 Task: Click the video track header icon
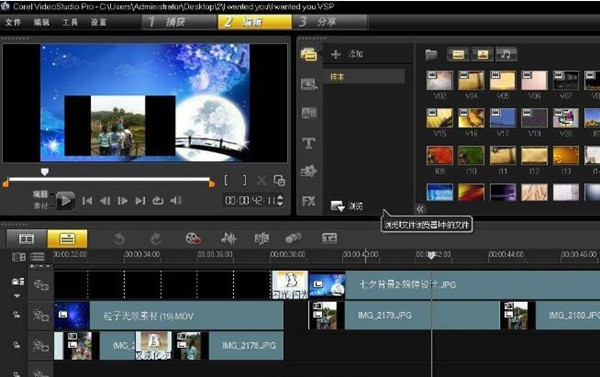[x=41, y=285]
